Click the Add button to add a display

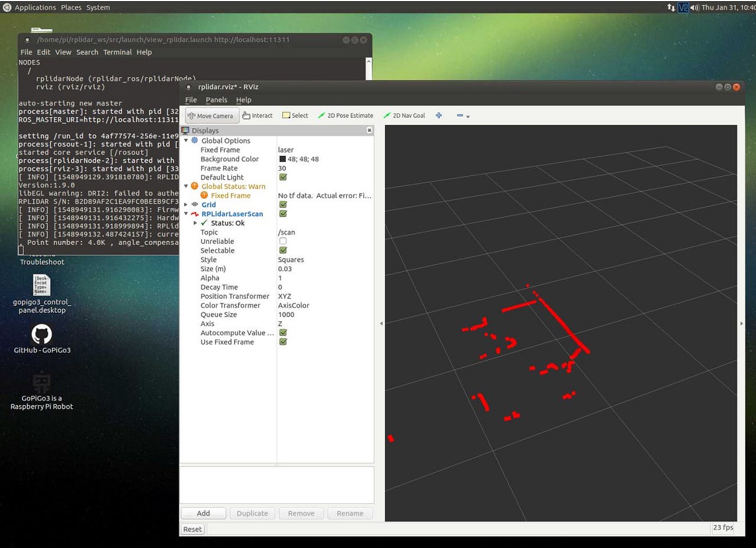[203, 513]
